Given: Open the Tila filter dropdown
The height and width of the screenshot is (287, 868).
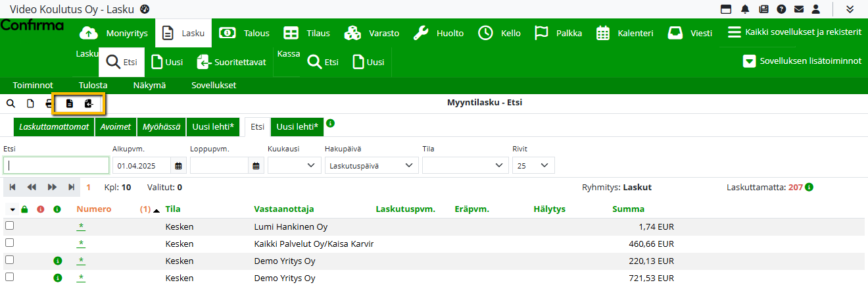Looking at the screenshot, I should coord(464,165).
